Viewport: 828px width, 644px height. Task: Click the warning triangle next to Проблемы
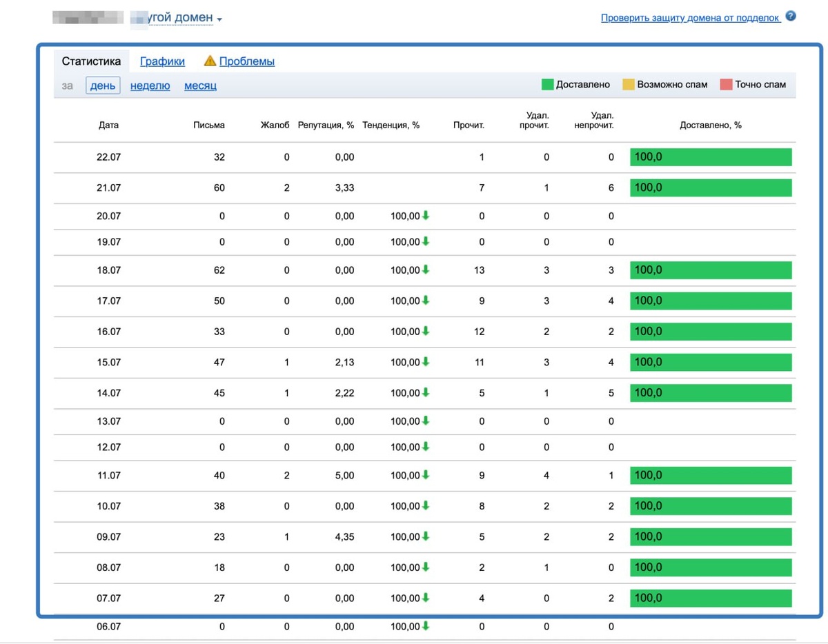(210, 61)
